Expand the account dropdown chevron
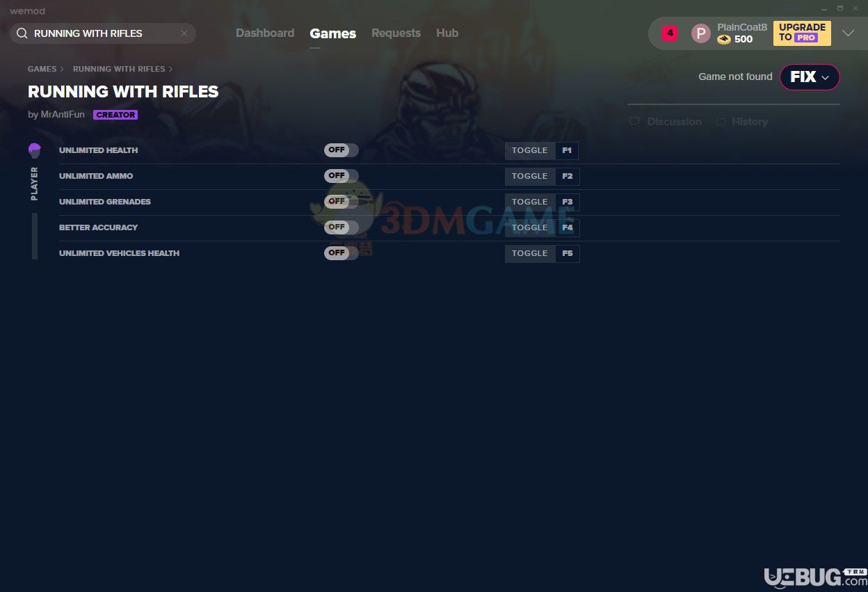 coord(848,33)
